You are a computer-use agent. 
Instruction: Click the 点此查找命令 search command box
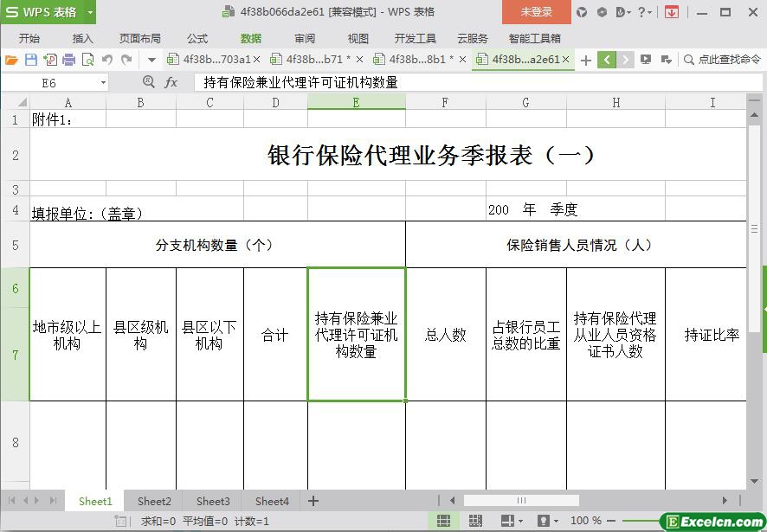pyautogui.click(x=723, y=60)
